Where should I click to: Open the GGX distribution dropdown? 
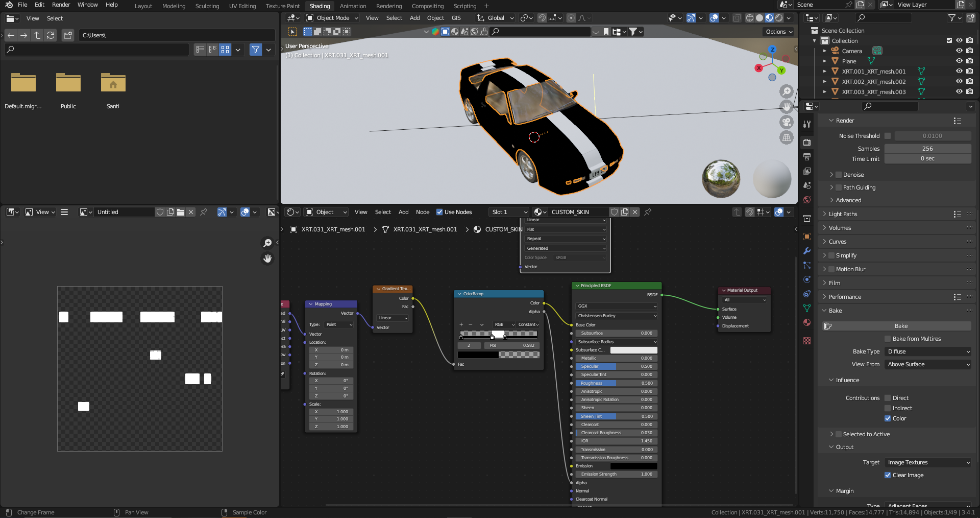click(617, 306)
